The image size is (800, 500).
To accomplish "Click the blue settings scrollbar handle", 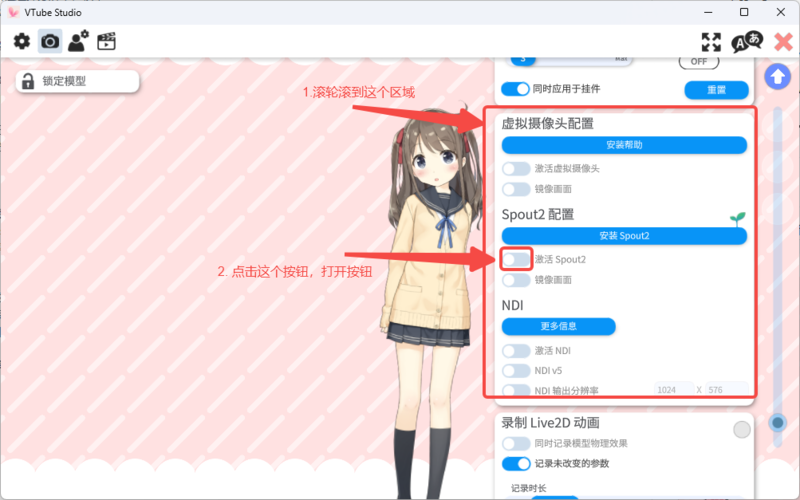I will pyautogui.click(x=778, y=422).
